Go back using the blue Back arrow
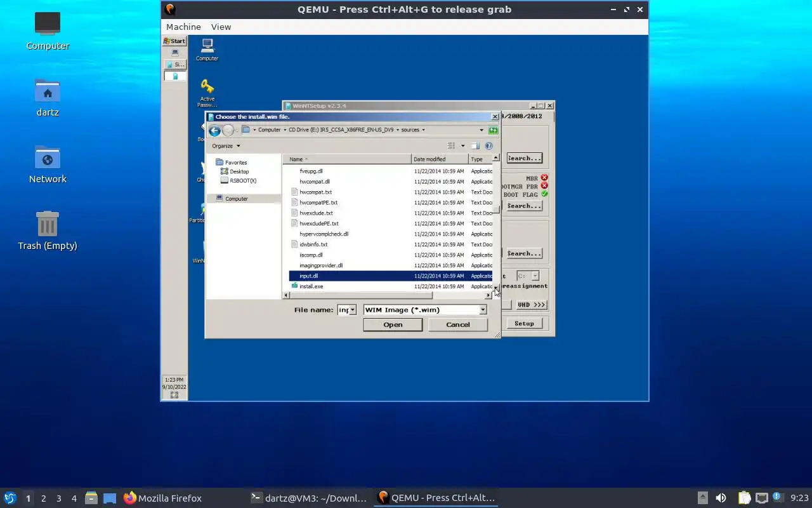Viewport: 812px width, 508px height. point(214,131)
